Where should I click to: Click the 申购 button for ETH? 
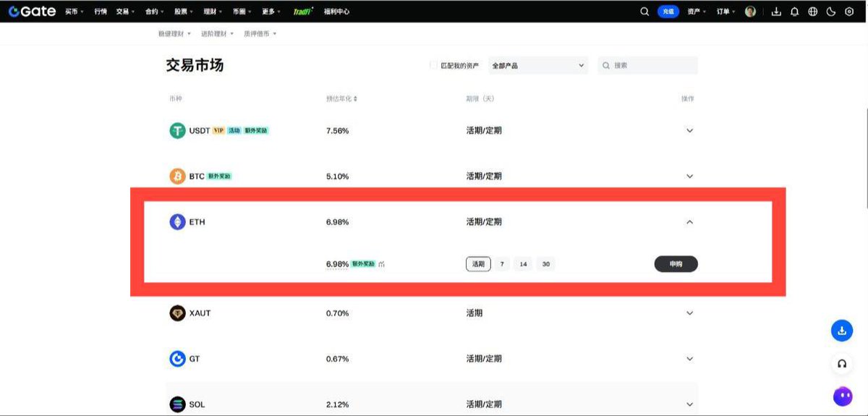(676, 264)
